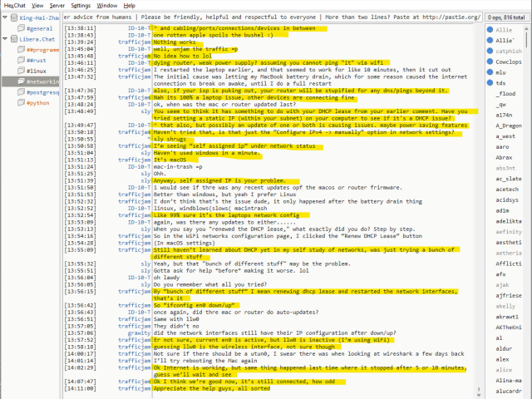Open the View menu
Screen dimensions: 532x399
coord(37,6)
